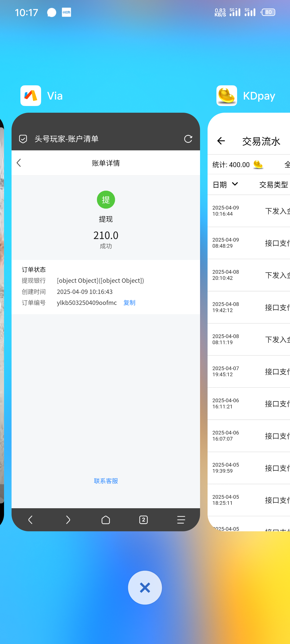
Task: Open the 2025-04-07 19:45:12 transaction entry
Action: coord(249,371)
